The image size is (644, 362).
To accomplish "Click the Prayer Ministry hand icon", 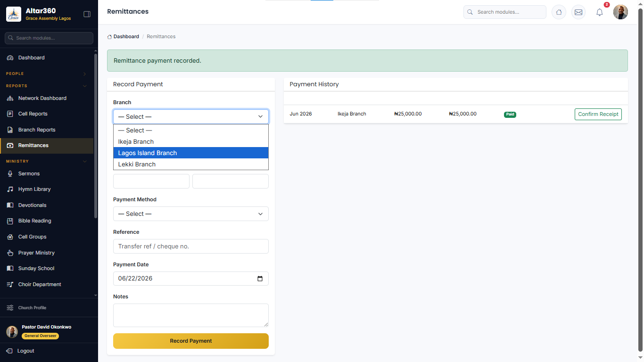I will [x=10, y=253].
